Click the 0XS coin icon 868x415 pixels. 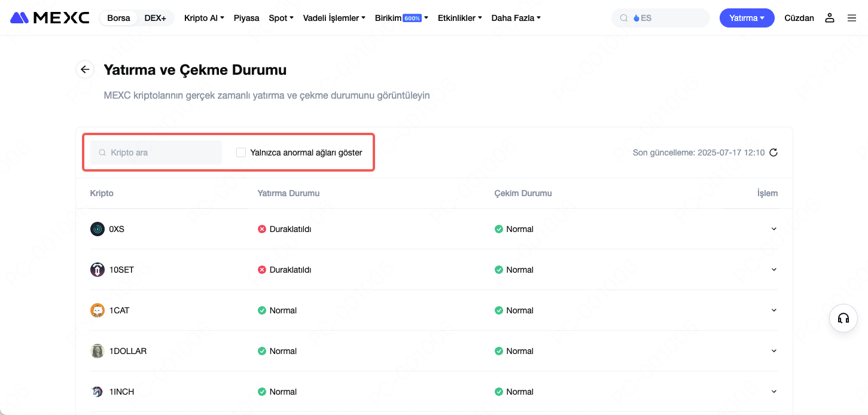click(x=98, y=229)
